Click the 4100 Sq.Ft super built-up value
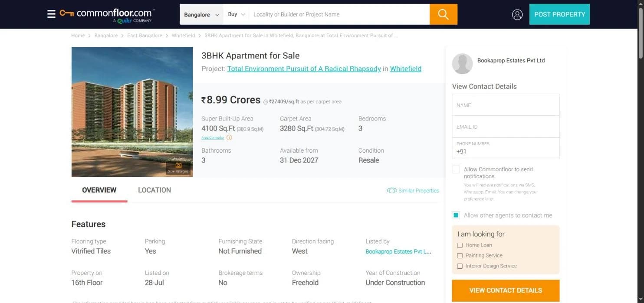This screenshot has height=303, width=644. pos(218,128)
